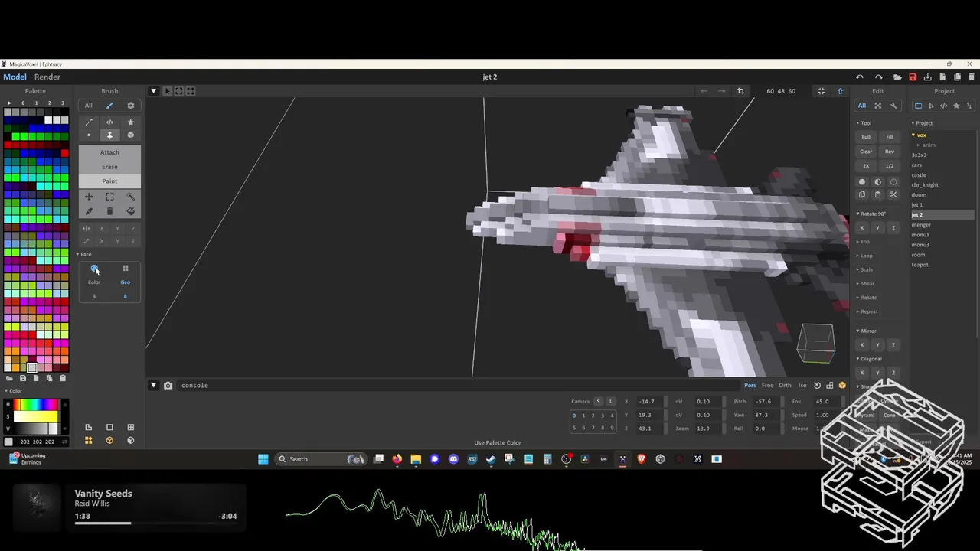Select the box brush mode cube icon
The height and width of the screenshot is (551, 980).
tap(130, 135)
